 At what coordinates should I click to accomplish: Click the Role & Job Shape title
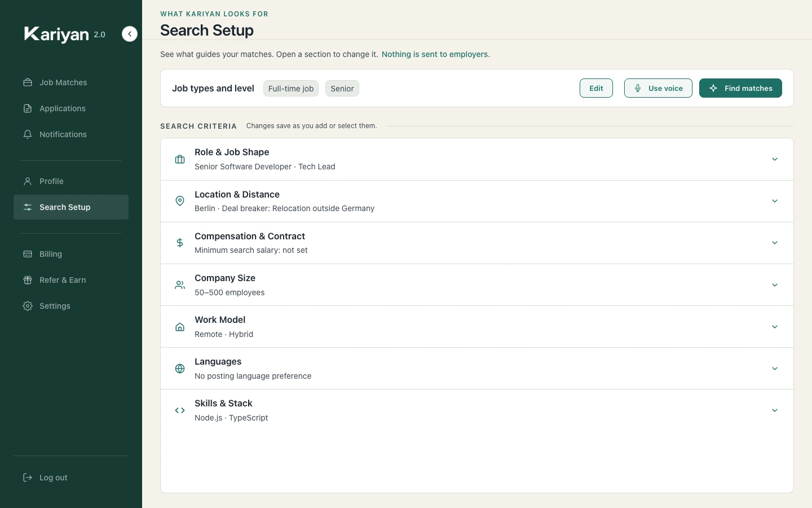[x=232, y=152]
